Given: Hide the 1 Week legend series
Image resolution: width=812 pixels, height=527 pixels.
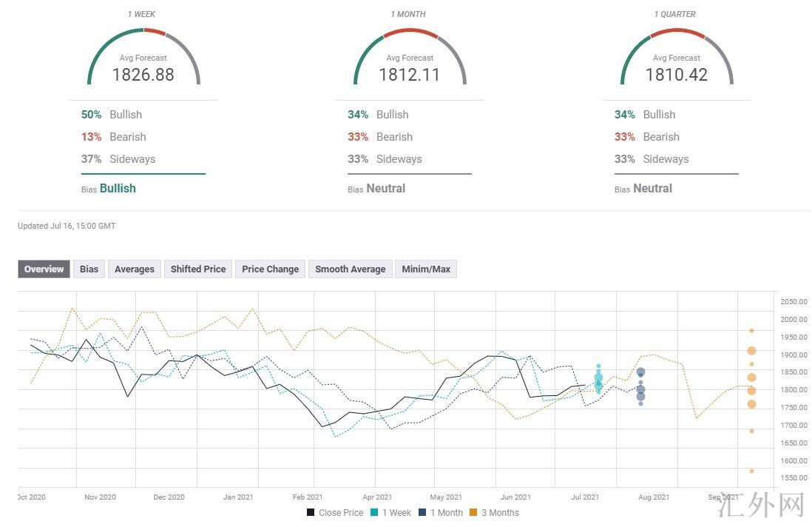Looking at the screenshot, I should [x=390, y=513].
